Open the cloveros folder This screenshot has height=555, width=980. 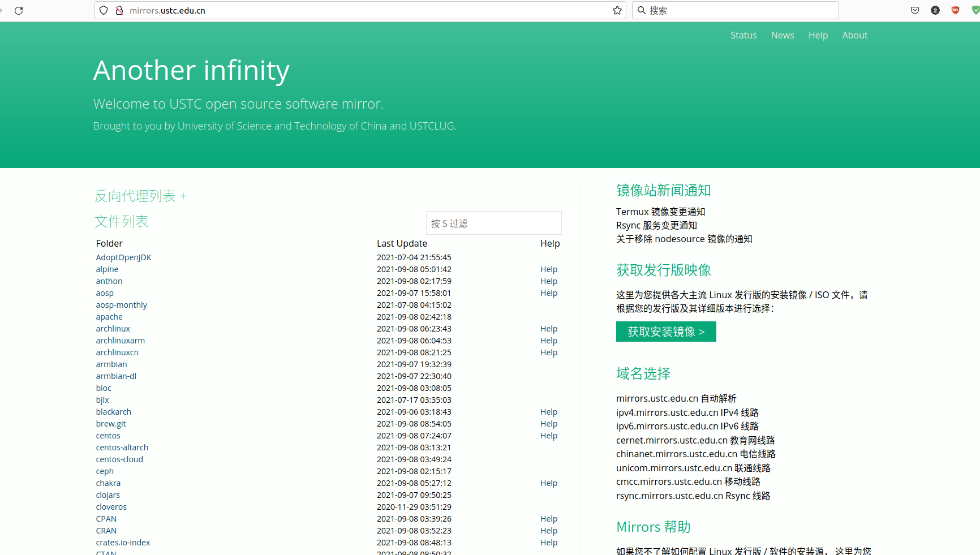pyautogui.click(x=111, y=507)
